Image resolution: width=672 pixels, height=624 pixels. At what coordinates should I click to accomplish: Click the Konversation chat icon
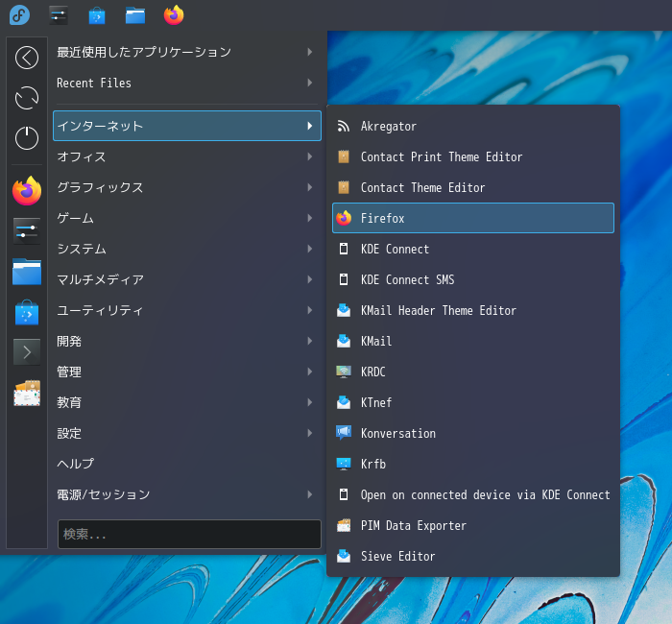tap(344, 433)
